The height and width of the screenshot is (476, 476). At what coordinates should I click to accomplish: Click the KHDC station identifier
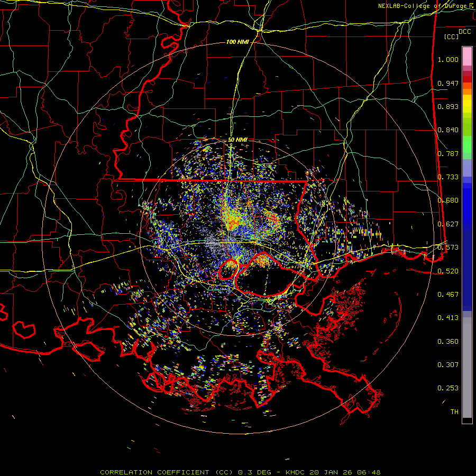point(295,472)
